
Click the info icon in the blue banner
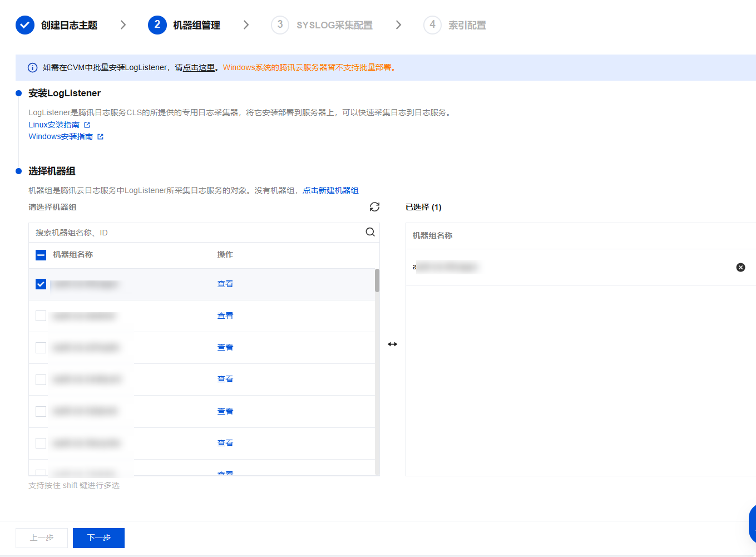[33, 68]
